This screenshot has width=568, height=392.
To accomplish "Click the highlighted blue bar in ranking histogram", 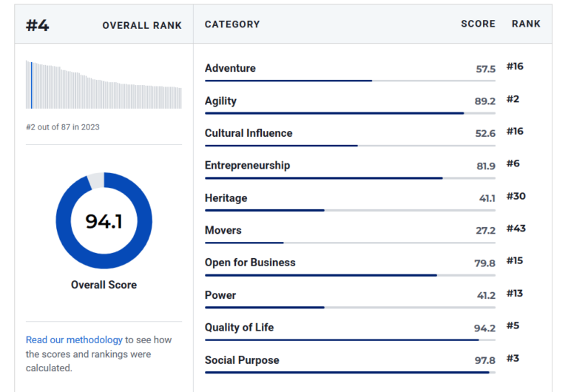I will pyautogui.click(x=32, y=86).
